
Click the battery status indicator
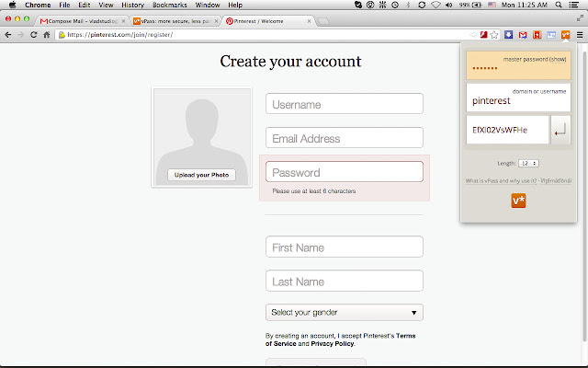[470, 5]
